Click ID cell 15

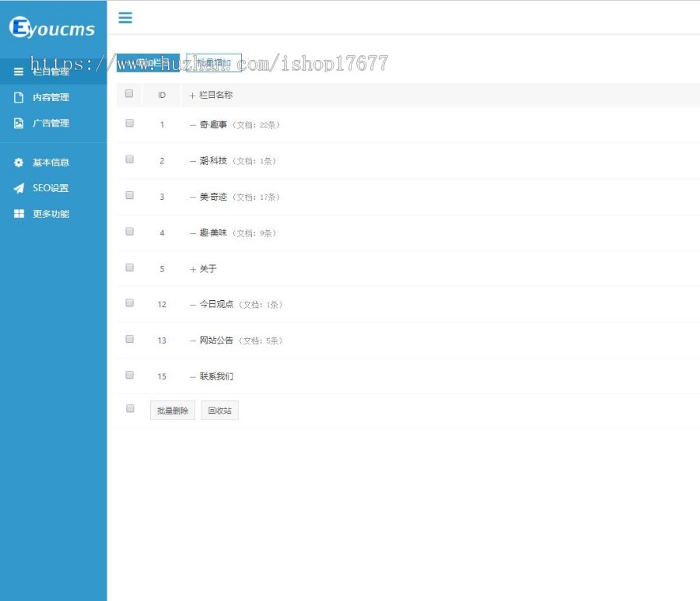[x=162, y=376]
